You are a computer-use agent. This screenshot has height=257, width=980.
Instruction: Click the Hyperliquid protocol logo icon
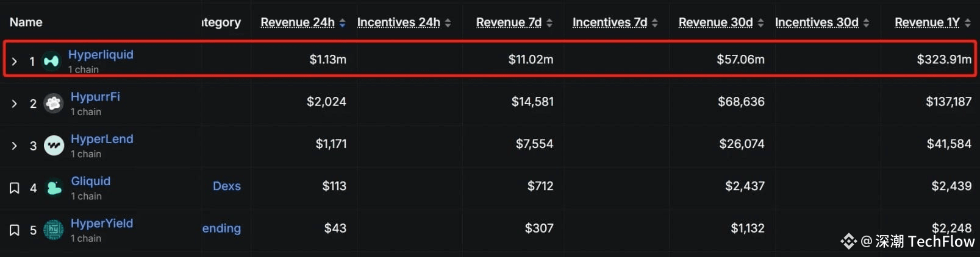pyautogui.click(x=51, y=61)
